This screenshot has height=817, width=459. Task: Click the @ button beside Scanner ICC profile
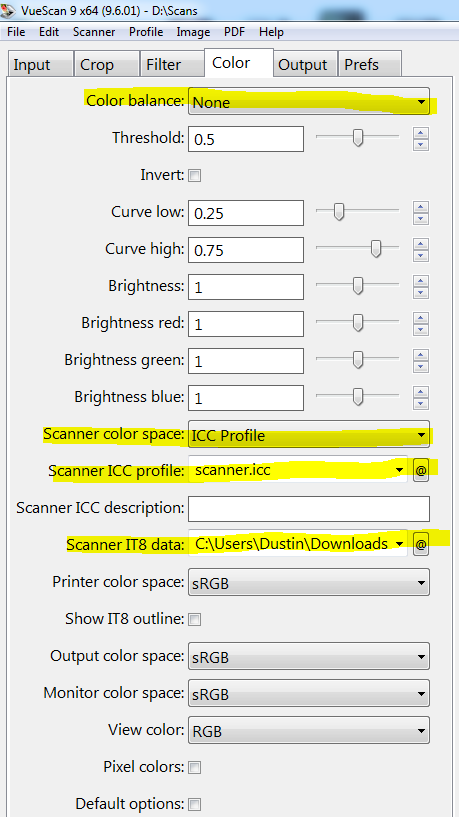(x=421, y=471)
